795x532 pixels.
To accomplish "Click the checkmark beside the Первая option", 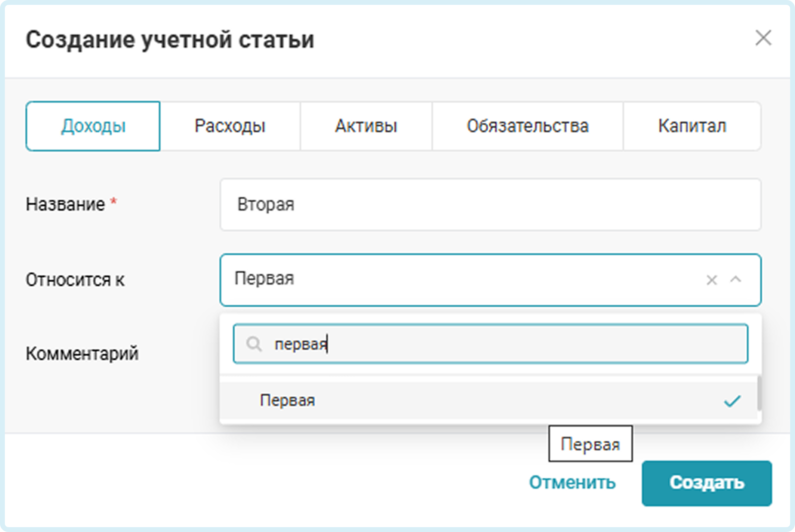I will coord(732,401).
